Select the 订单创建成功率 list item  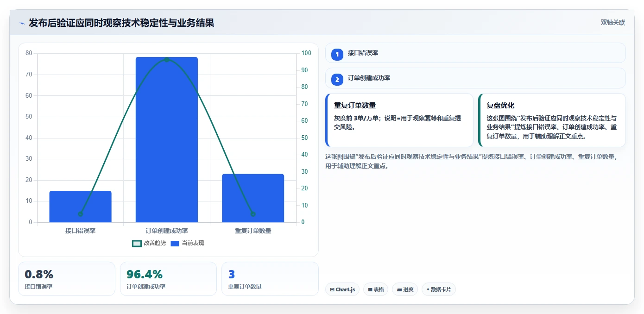(x=475, y=78)
